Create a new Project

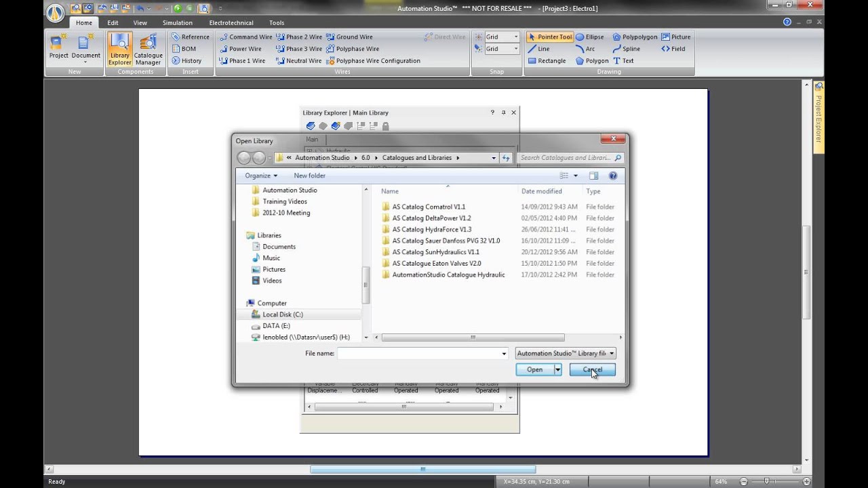tap(59, 46)
